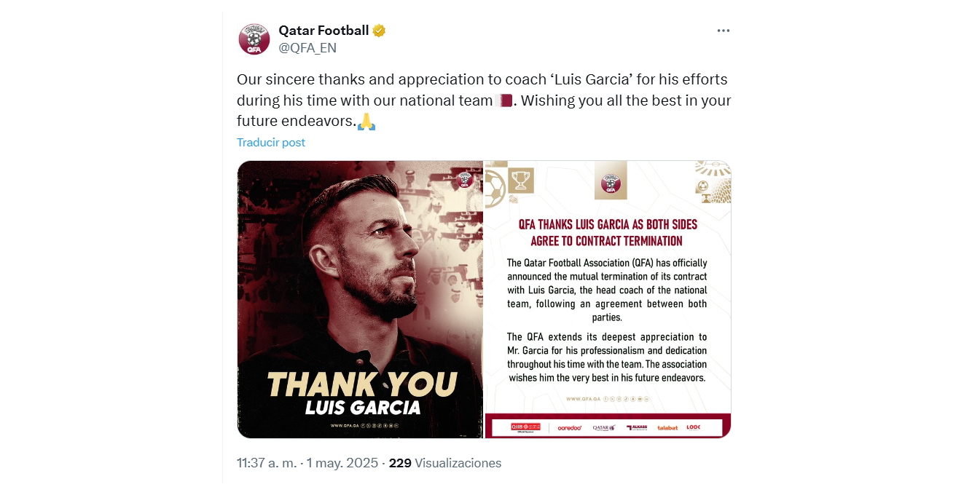Image resolution: width=980 pixels, height=487 pixels.
Task: Click the Qatar Football profile avatar
Action: pyautogui.click(x=254, y=39)
